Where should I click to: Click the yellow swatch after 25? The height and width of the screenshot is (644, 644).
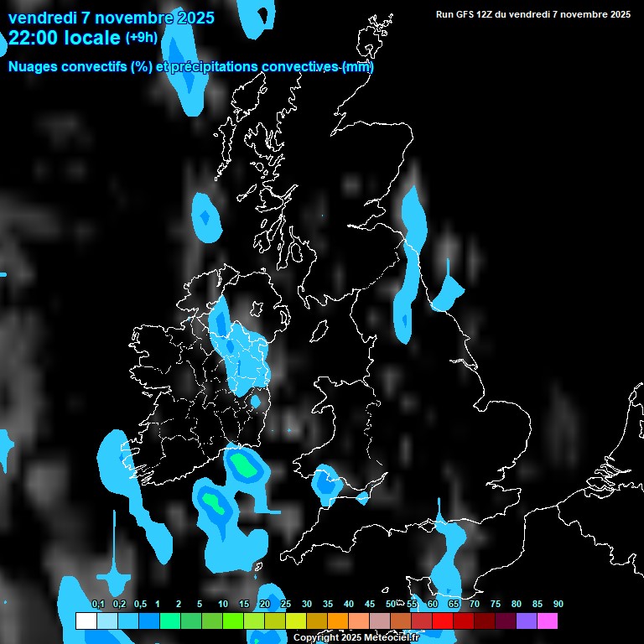coord(295,621)
